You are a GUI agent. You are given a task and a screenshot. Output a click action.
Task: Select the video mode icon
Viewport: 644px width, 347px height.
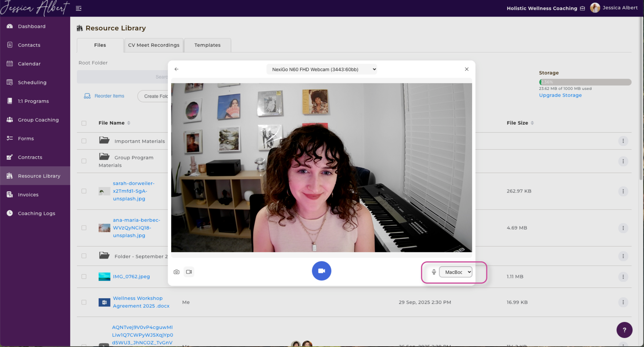(x=189, y=272)
